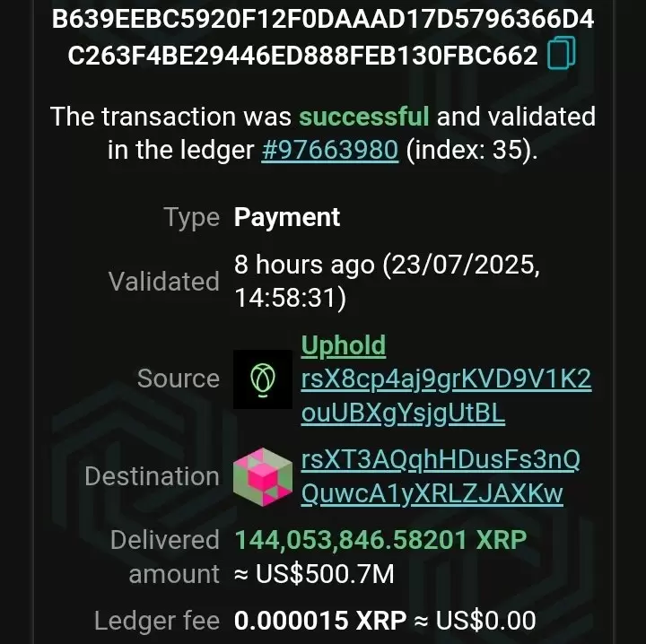Click the Validated field label

pyautogui.click(x=164, y=282)
